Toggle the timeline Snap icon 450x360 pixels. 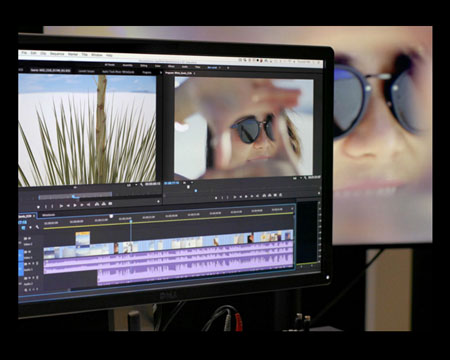coord(23,228)
